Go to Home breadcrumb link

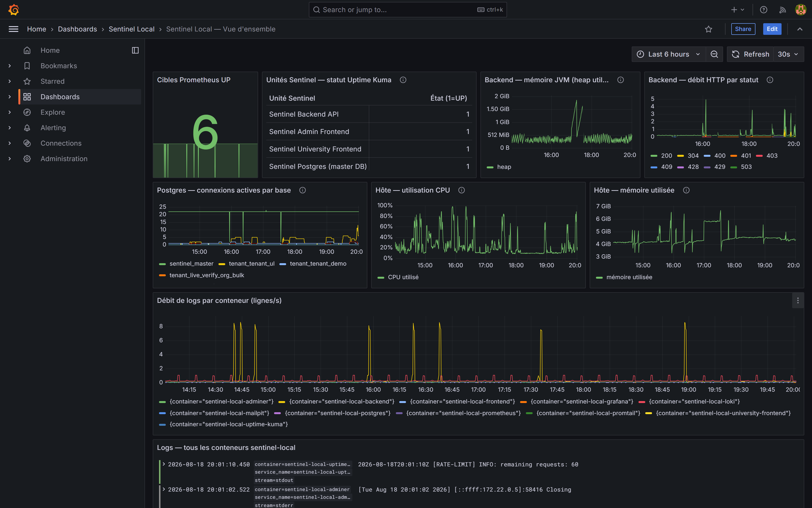coord(36,29)
